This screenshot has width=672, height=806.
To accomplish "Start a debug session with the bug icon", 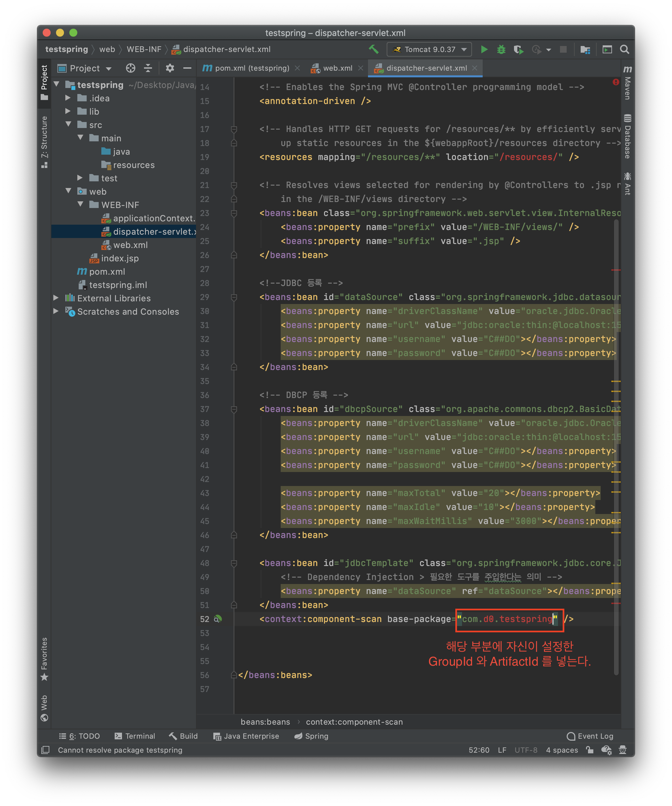I will pyautogui.click(x=501, y=50).
